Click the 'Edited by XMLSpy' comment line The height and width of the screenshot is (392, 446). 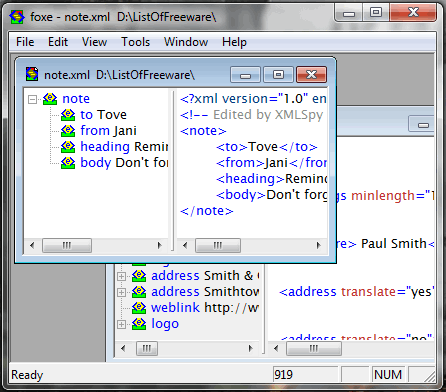[x=252, y=115]
